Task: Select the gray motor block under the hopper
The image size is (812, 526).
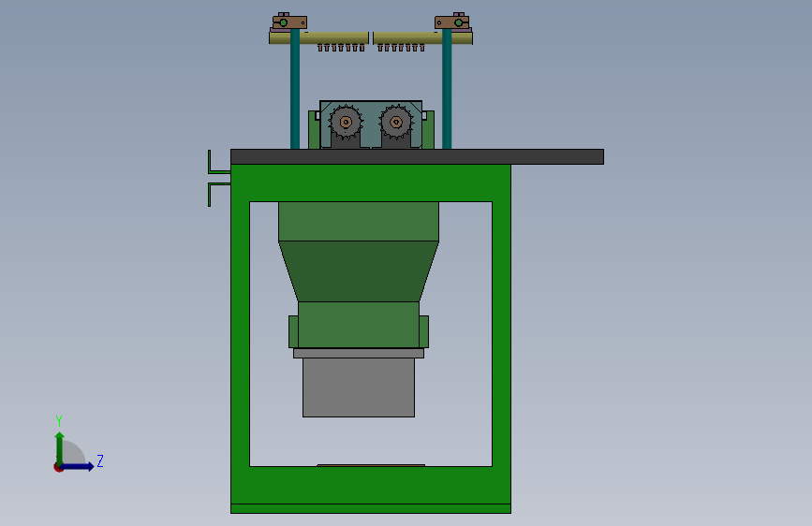Action: (359, 387)
